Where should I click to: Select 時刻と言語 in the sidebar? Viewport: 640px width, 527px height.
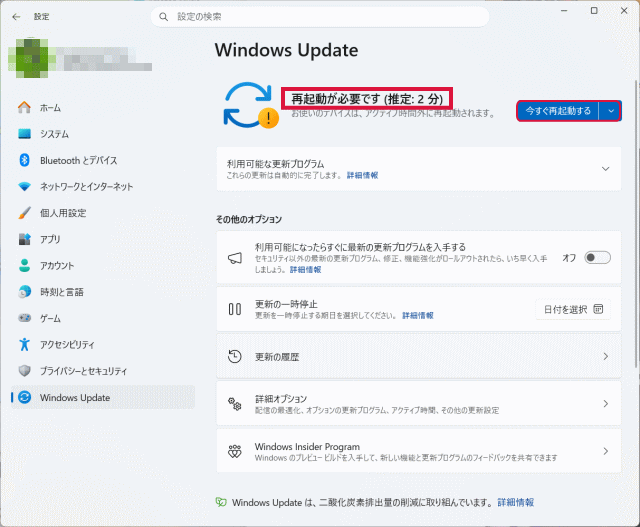pos(103,291)
